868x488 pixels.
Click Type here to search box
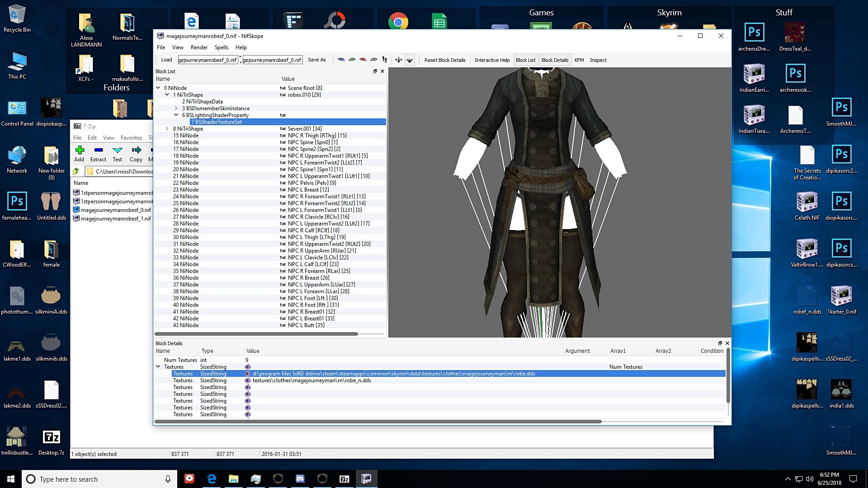(x=99, y=479)
